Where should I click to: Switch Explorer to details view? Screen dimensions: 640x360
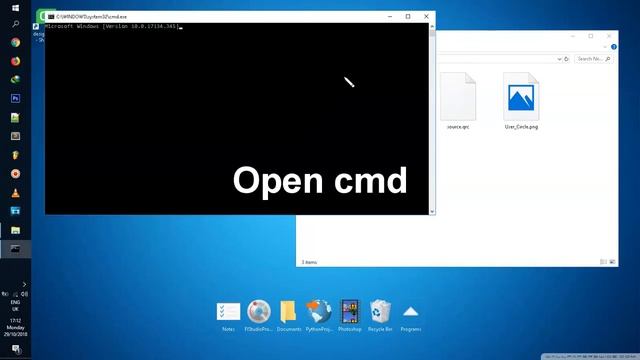click(x=603, y=262)
